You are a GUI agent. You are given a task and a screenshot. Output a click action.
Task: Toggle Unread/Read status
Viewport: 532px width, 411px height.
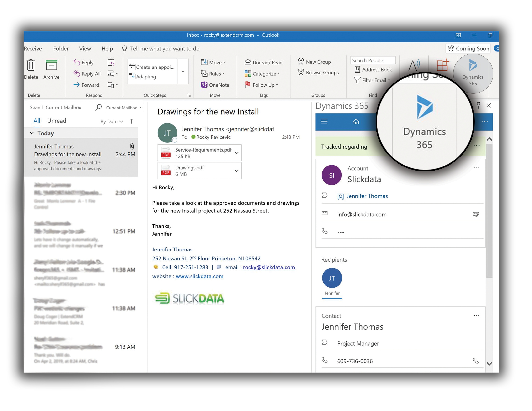(264, 63)
